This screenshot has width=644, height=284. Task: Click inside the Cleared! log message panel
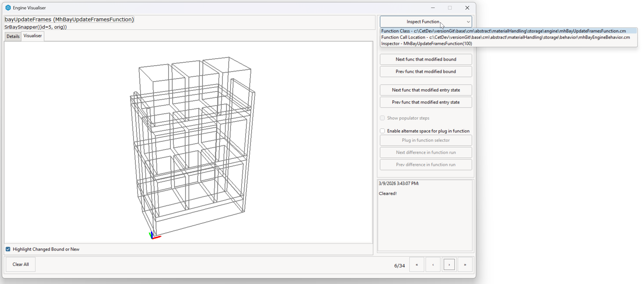425,215
